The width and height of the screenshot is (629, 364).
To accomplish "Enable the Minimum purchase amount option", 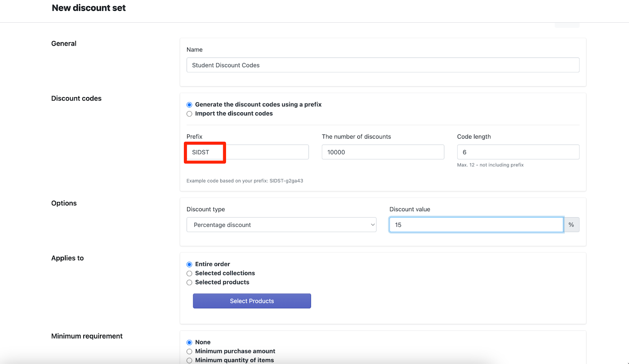I will click(x=189, y=352).
